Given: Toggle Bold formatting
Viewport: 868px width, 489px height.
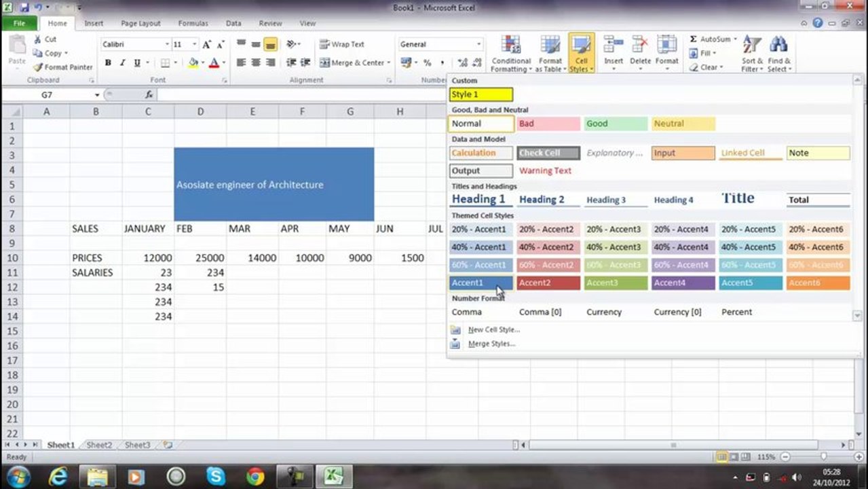Looking at the screenshot, I should (108, 62).
